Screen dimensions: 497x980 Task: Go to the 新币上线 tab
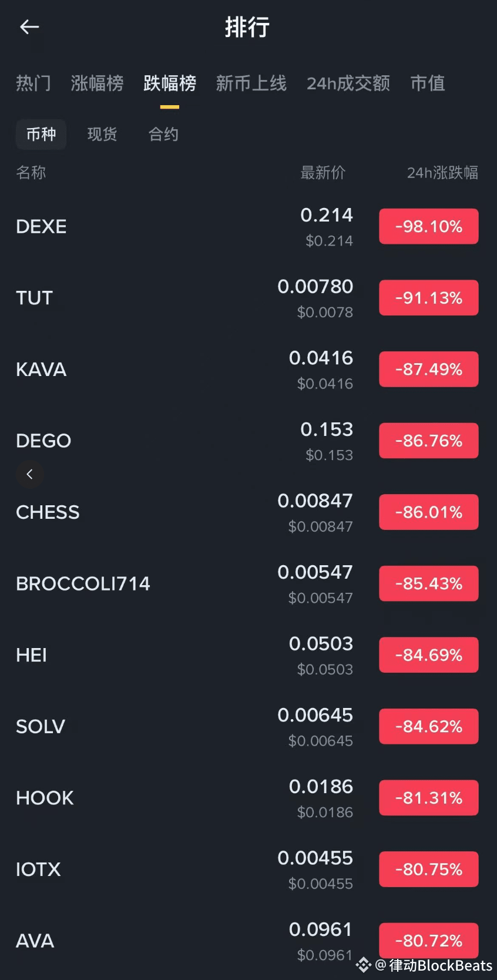pyautogui.click(x=251, y=83)
